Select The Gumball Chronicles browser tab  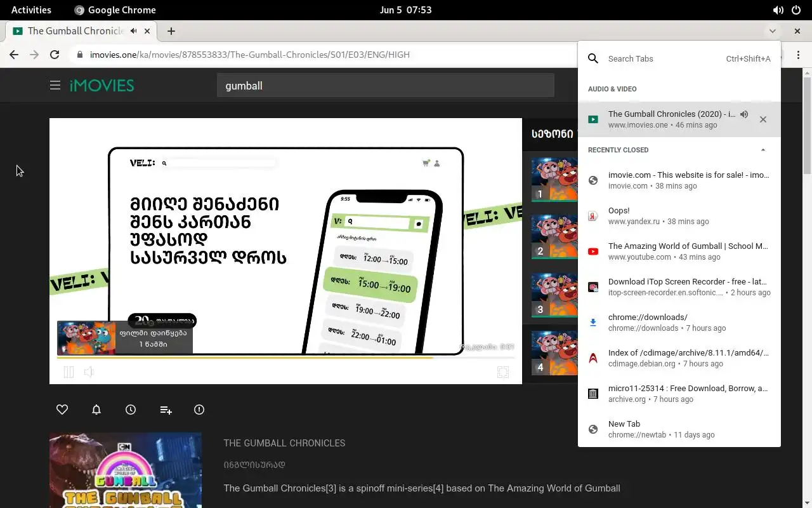pyautogui.click(x=81, y=30)
